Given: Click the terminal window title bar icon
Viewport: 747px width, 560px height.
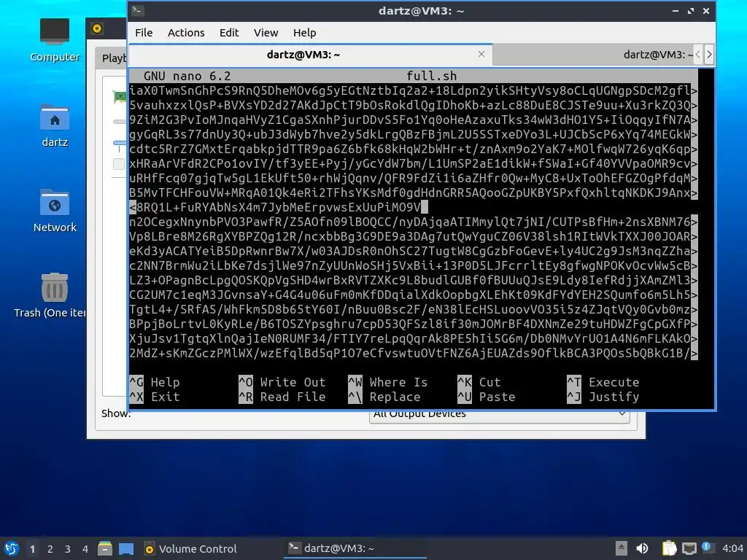Looking at the screenshot, I should pos(138,10).
